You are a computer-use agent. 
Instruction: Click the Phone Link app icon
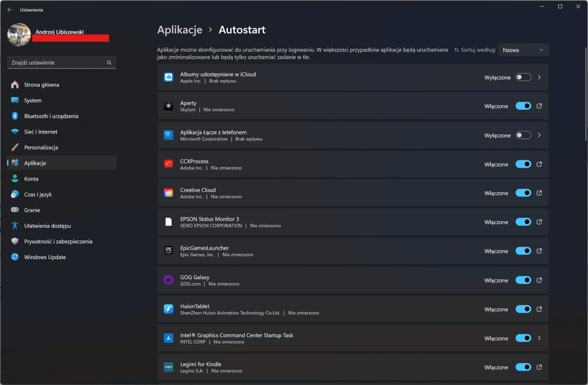coord(168,135)
